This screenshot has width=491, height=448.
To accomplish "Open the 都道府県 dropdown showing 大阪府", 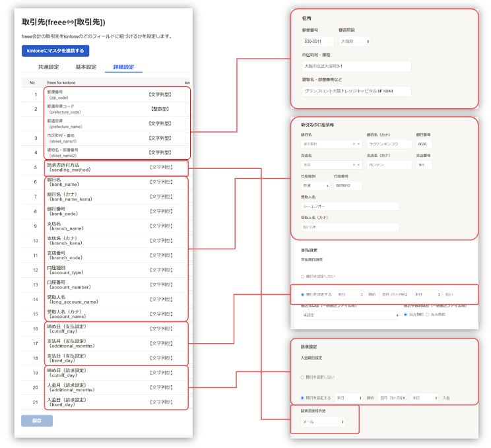I will [x=354, y=42].
